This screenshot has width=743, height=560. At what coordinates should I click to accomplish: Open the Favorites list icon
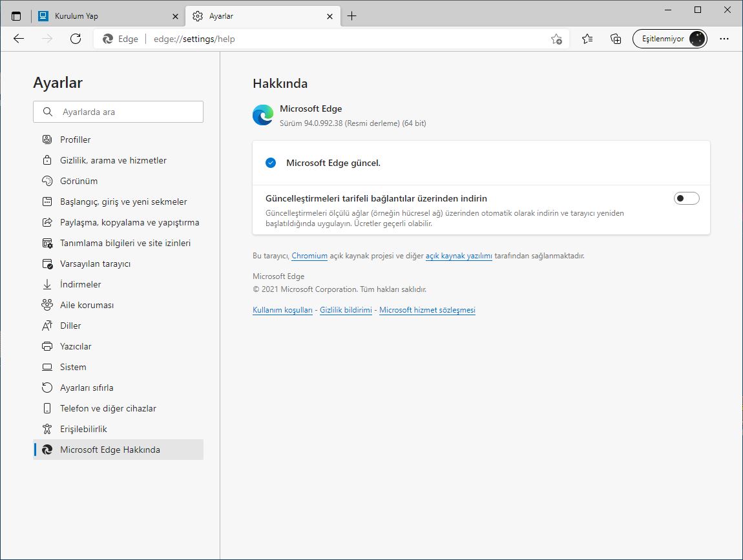587,39
